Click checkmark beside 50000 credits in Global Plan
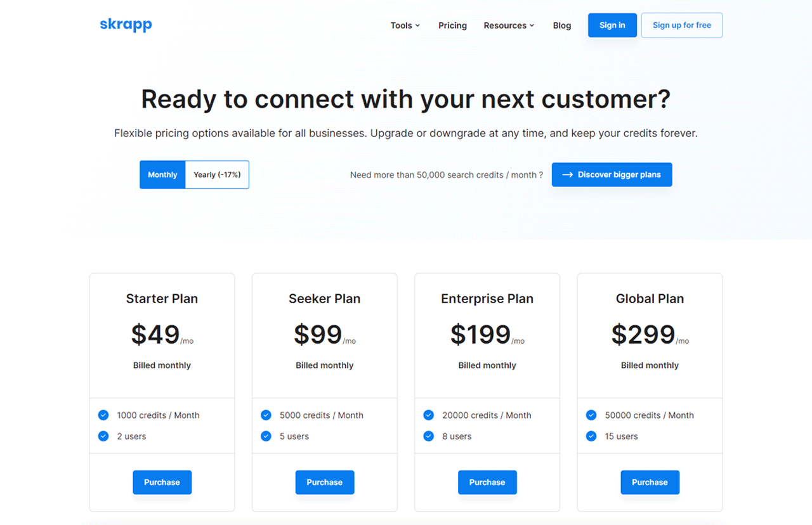Image resolution: width=812 pixels, height=525 pixels. click(x=591, y=415)
